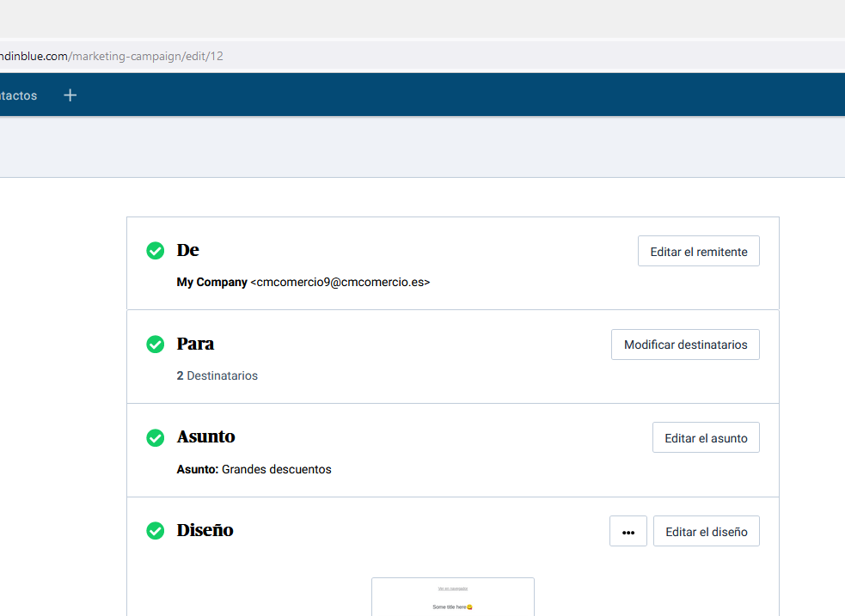845x616 pixels.
Task: Follow the Ver en navegador link in preview
Action: 452,589
